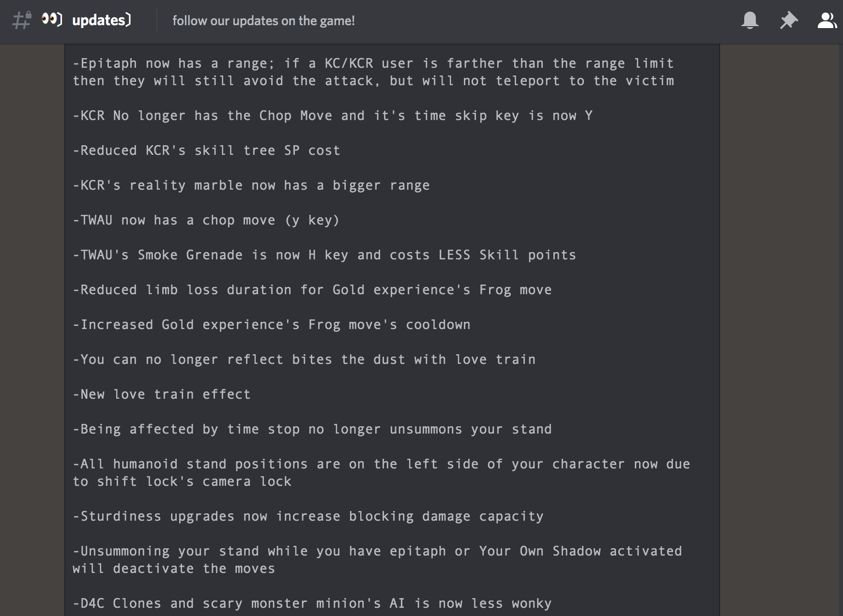Open pinned messages with the pin icon
Viewport: 843px width, 616px height.
[788, 20]
